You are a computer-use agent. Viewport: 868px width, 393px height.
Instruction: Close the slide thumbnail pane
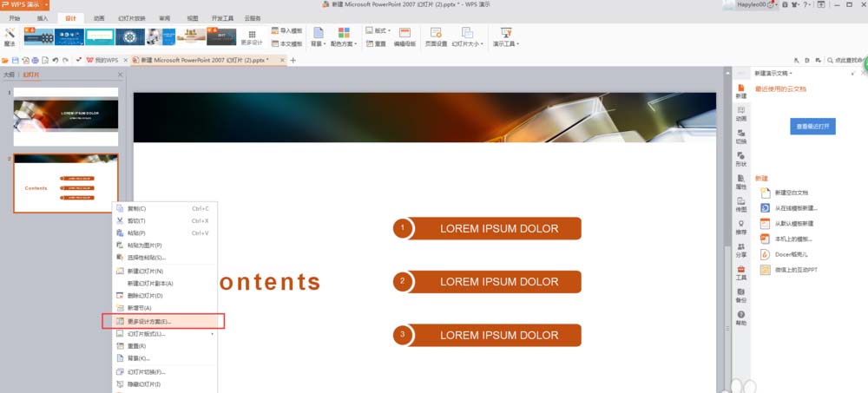pos(120,74)
